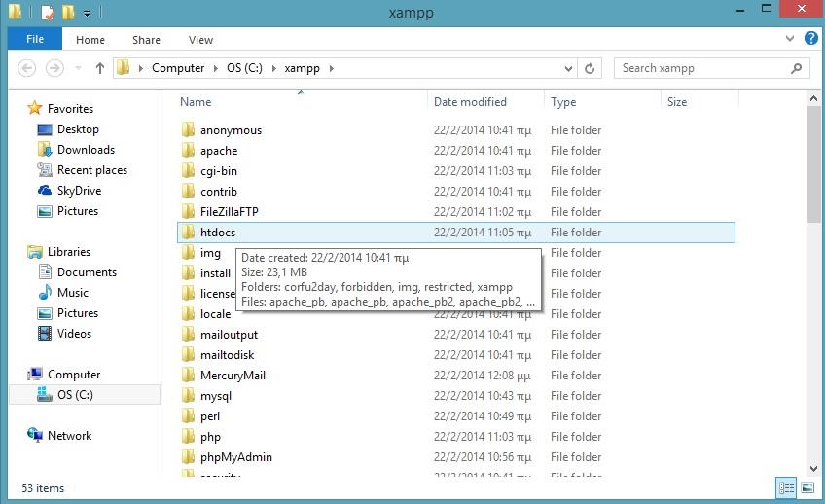Open Libraries in navigation pane

pyautogui.click(x=69, y=251)
